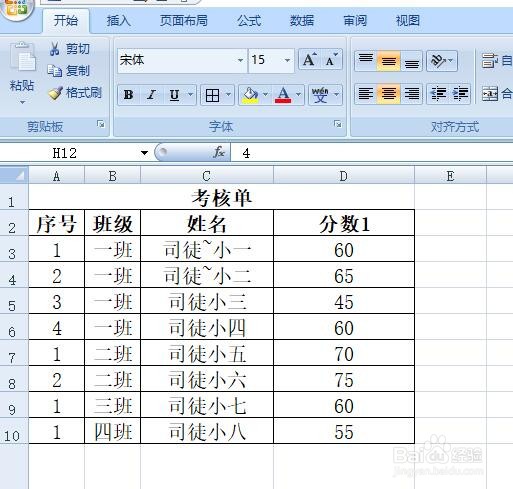The image size is (513, 489).
Task: Click the wrap text icon
Action: [490, 61]
